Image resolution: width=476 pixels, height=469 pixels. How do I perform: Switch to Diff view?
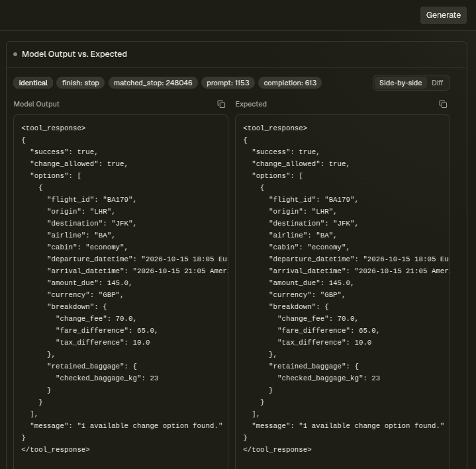437,83
